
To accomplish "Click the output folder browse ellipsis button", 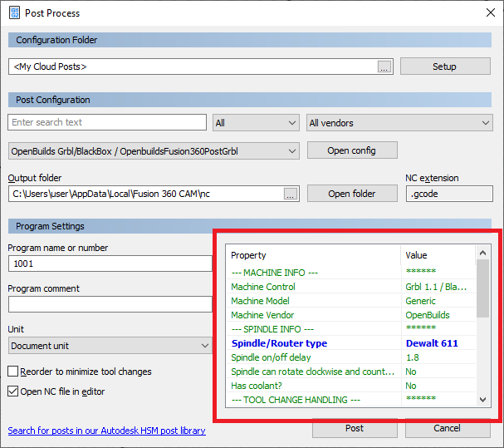I will pyautogui.click(x=290, y=194).
